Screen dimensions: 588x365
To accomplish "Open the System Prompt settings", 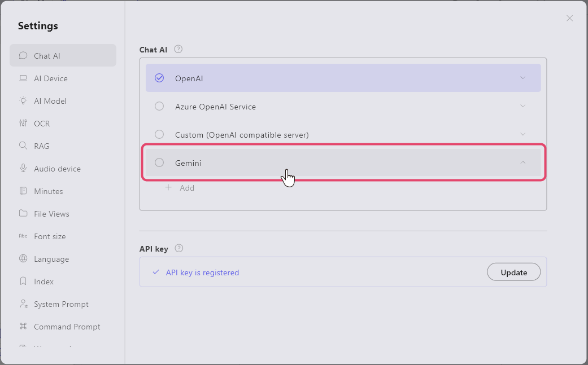I will 60,304.
